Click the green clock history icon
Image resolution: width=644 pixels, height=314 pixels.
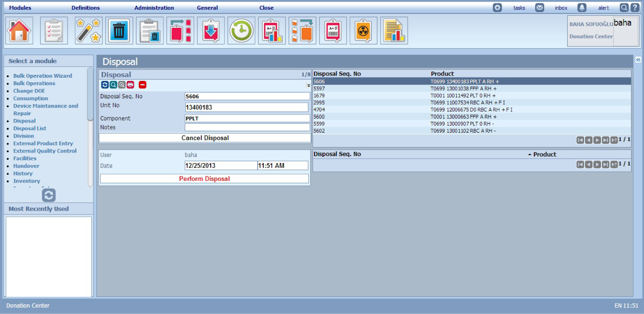pos(241,31)
